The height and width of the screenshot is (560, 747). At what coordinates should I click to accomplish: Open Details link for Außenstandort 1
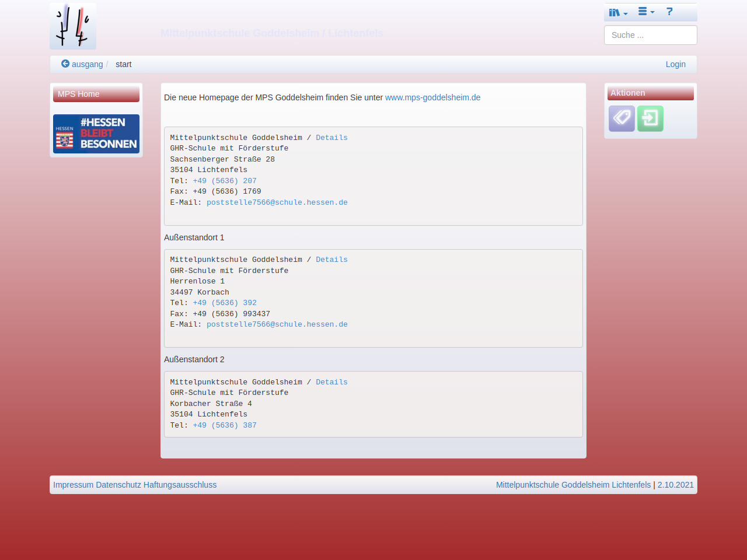331,260
